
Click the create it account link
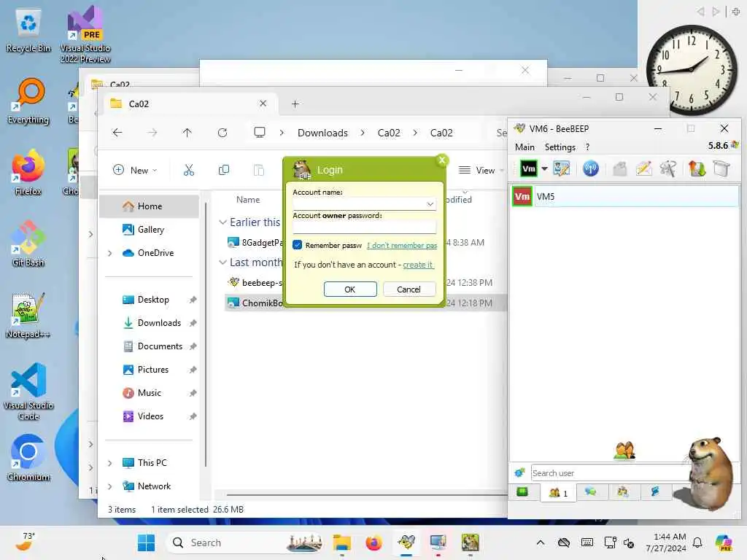click(418, 264)
